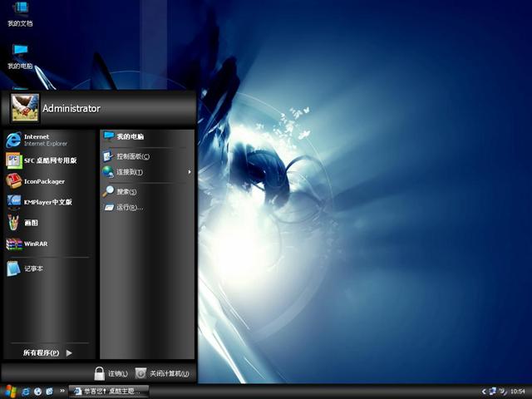Show hidden system tray icons
This screenshot has width=532, height=399.
coord(484,391)
